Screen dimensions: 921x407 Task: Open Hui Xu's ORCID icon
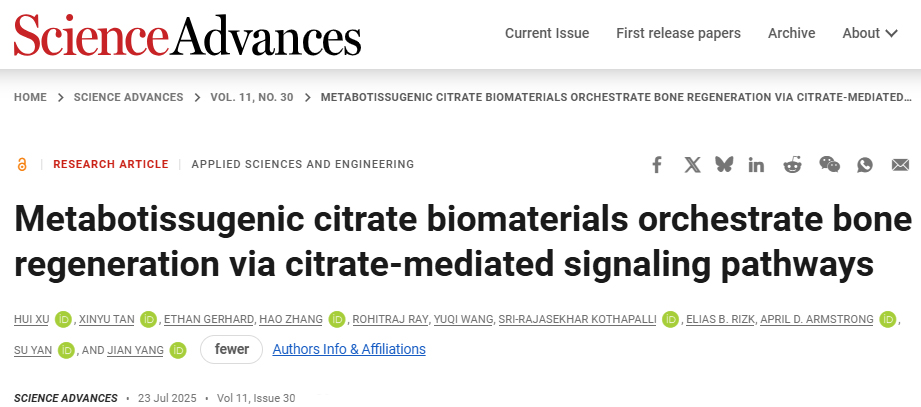click(64, 320)
